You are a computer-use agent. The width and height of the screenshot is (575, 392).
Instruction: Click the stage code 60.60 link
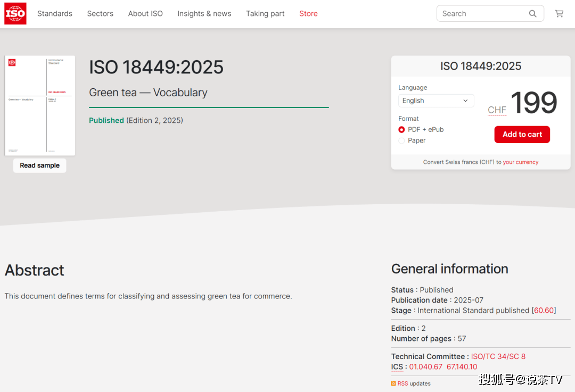(544, 311)
